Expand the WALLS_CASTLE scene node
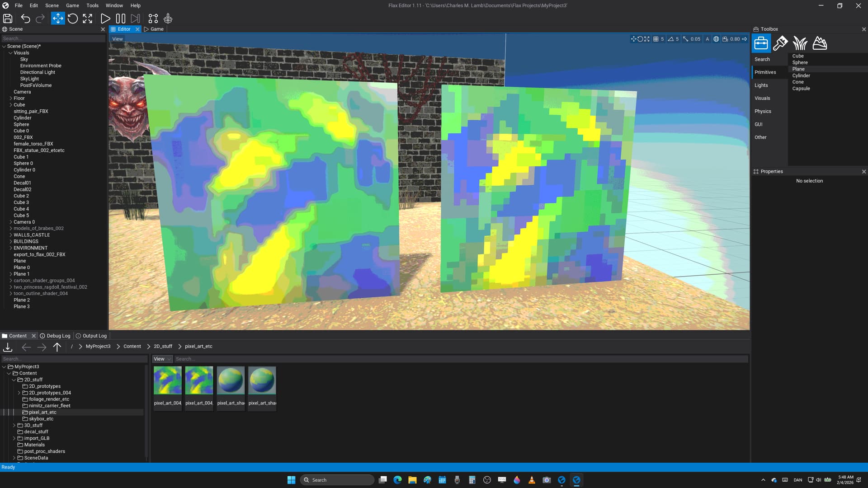This screenshot has height=488, width=868. (11, 235)
